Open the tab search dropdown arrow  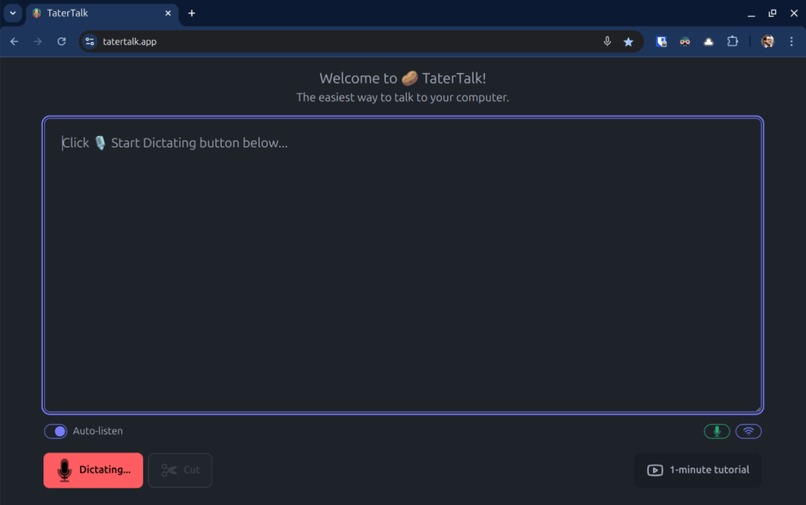[13, 13]
